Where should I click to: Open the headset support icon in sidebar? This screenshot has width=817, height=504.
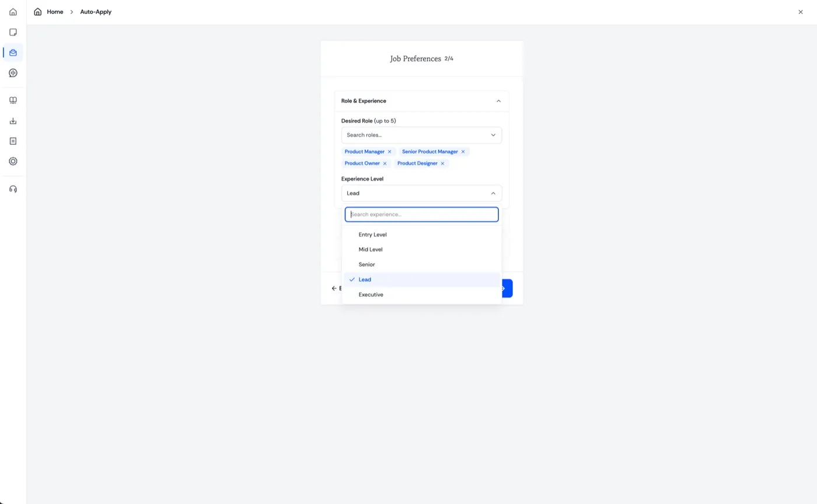coord(13,189)
